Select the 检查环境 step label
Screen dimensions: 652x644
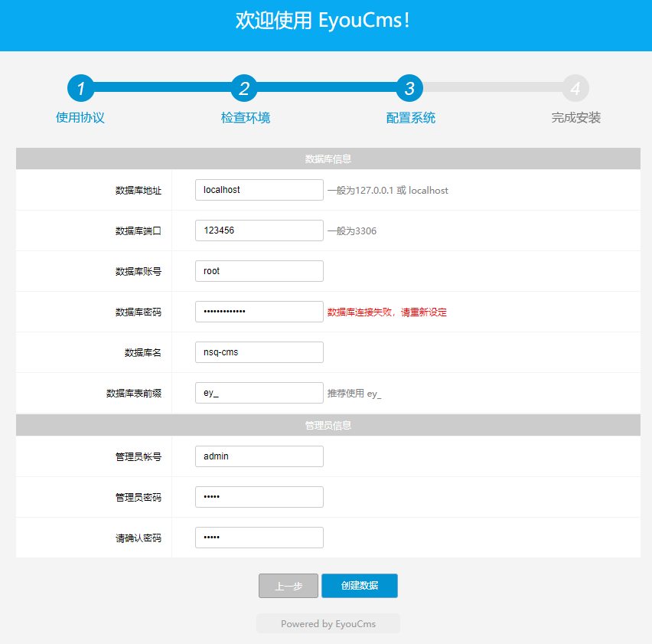(x=246, y=118)
